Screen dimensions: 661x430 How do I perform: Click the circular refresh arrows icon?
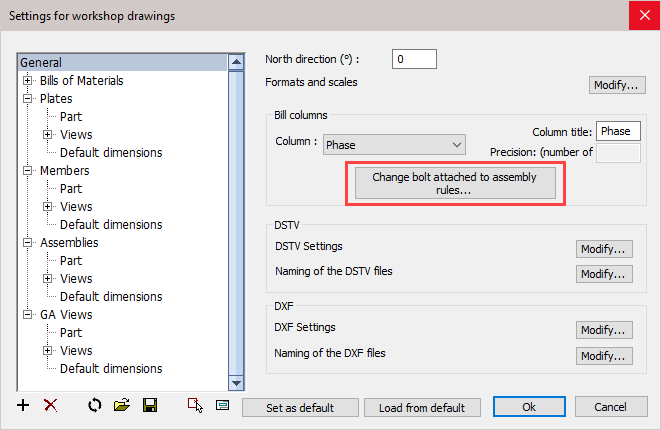(x=96, y=406)
